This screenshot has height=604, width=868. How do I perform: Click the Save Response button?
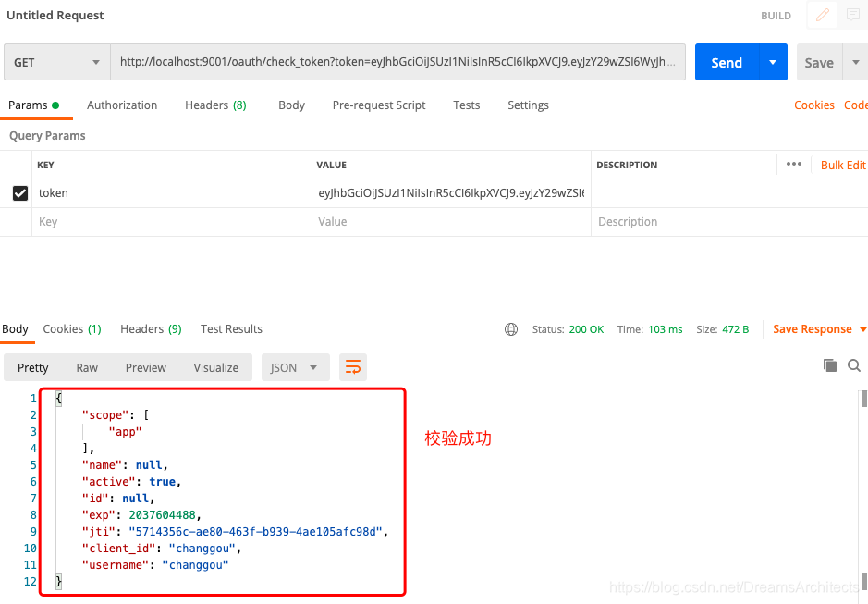point(813,329)
